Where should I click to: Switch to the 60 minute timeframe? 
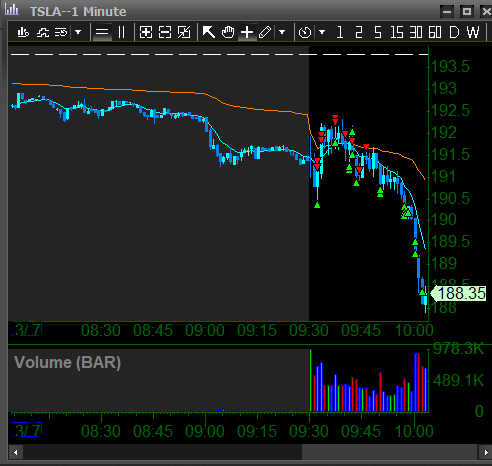coord(435,32)
